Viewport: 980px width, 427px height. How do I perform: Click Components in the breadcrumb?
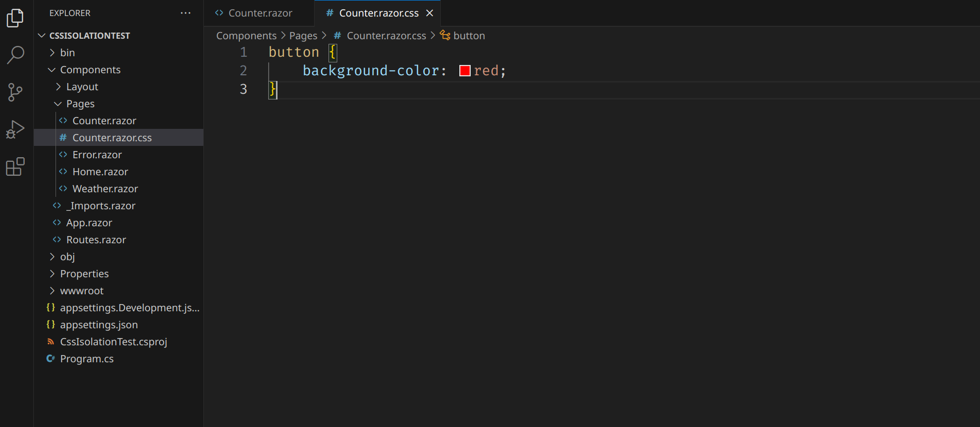point(246,35)
